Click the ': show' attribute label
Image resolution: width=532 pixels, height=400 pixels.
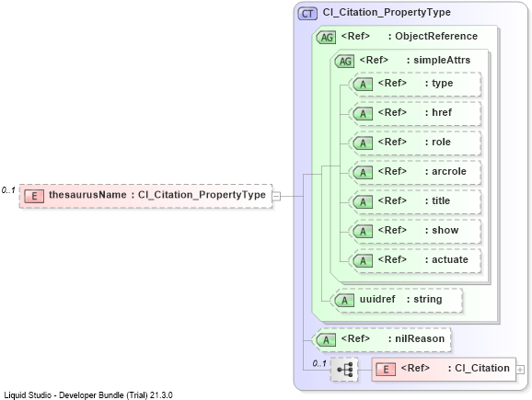pos(442,230)
